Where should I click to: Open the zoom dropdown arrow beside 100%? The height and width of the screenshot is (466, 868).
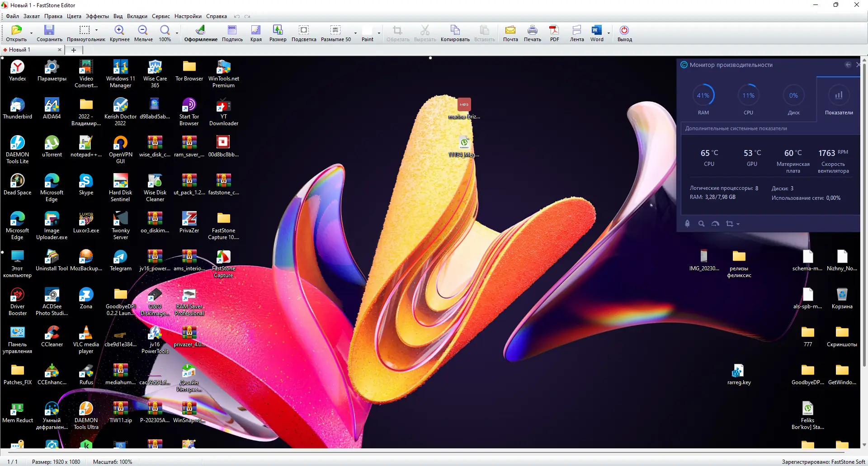(x=177, y=33)
